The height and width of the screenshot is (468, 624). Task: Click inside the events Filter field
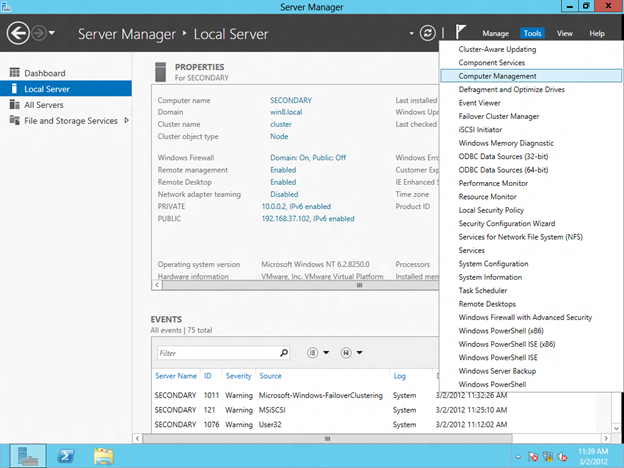[215, 353]
